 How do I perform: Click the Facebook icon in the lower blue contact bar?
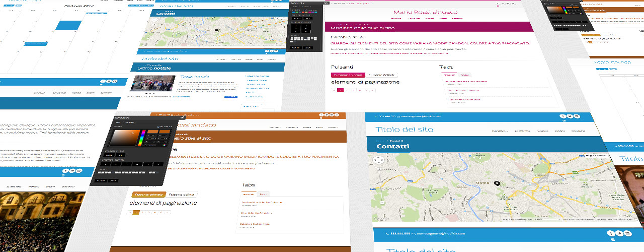coord(611,233)
